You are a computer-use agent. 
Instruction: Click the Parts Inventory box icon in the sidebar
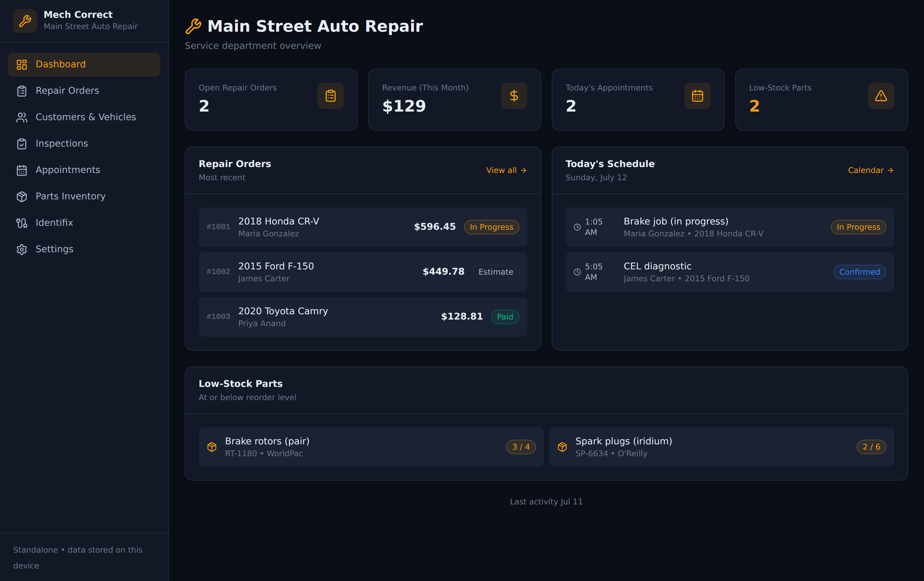(x=22, y=196)
